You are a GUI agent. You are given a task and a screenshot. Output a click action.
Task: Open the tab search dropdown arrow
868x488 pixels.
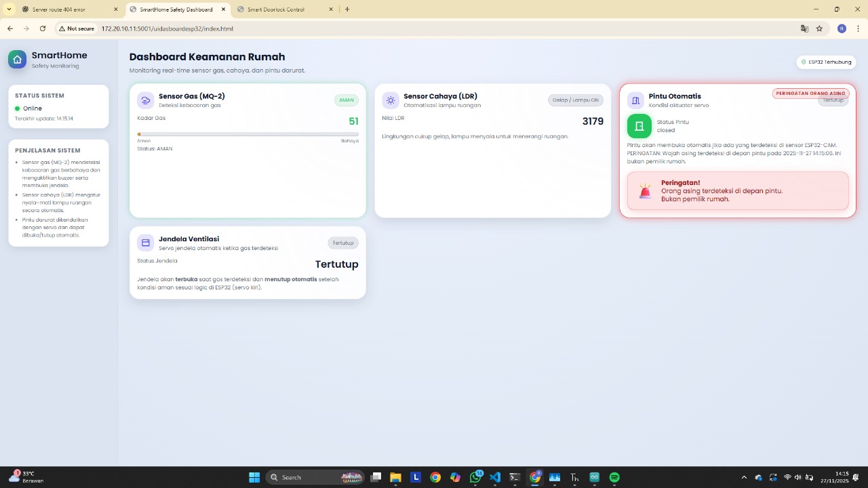pos(9,9)
